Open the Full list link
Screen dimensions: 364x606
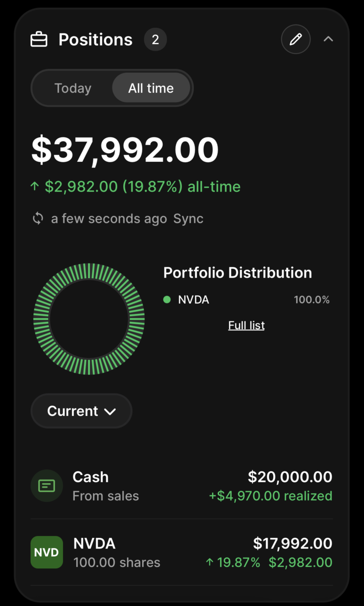click(246, 326)
